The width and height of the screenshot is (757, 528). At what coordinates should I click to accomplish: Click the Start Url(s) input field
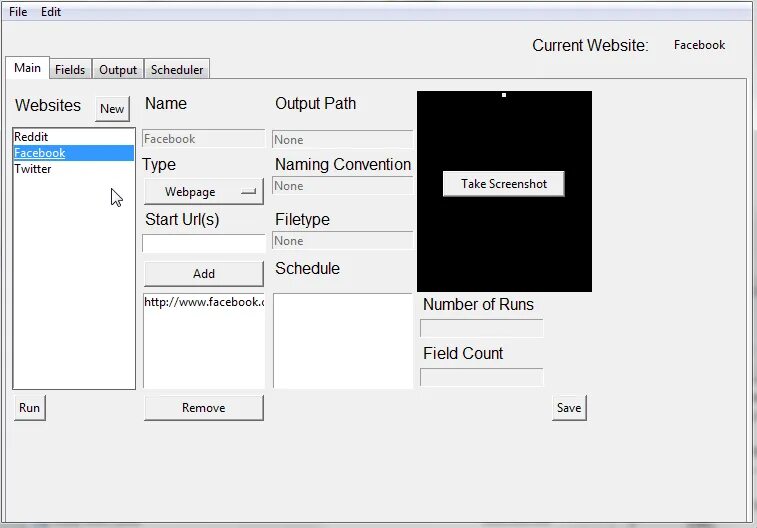[203, 243]
